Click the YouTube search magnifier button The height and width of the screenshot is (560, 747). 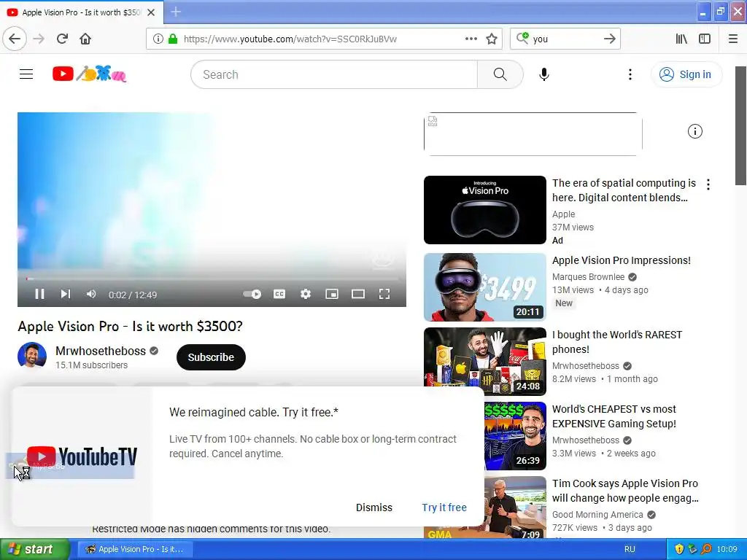(x=500, y=74)
